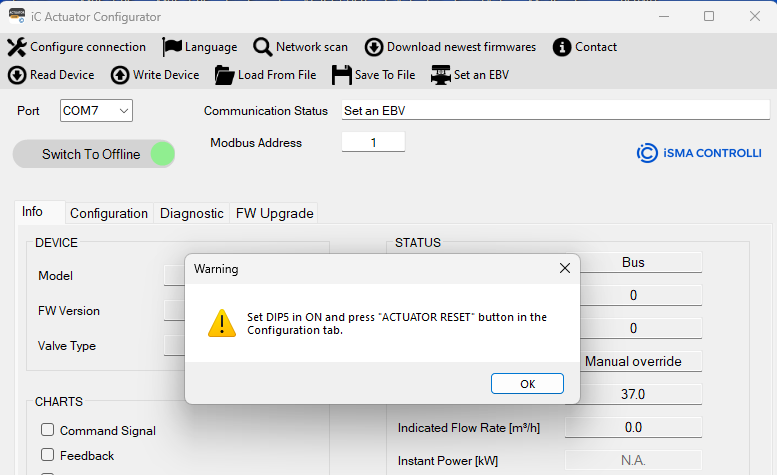Open the Language flag icon

(x=172, y=47)
